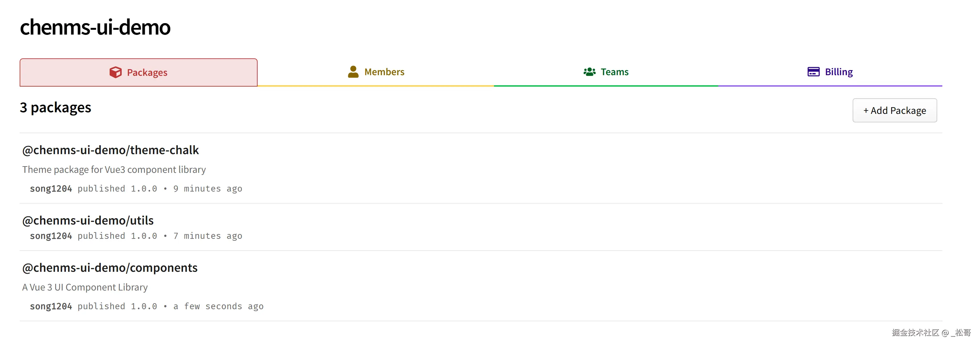980x346 pixels.
Task: Click the chenms-ui-demo organization heading
Action: 95,27
